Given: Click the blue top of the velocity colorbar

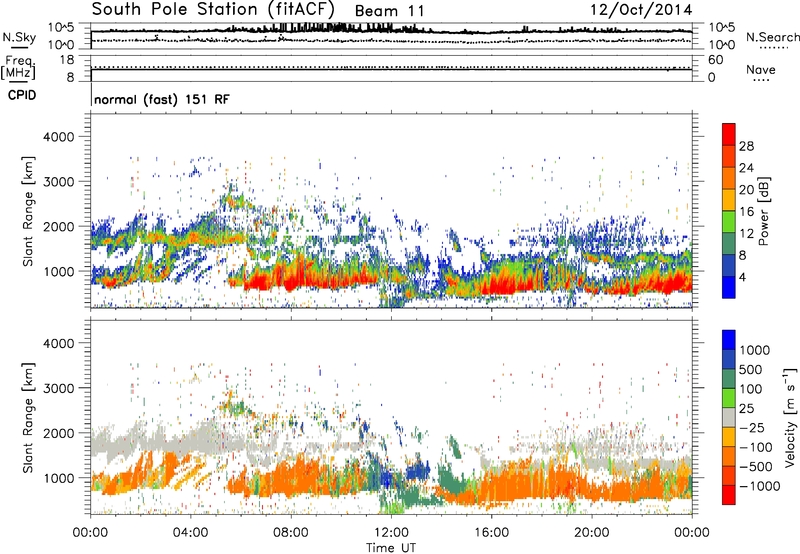Looking at the screenshot, I should [x=729, y=340].
